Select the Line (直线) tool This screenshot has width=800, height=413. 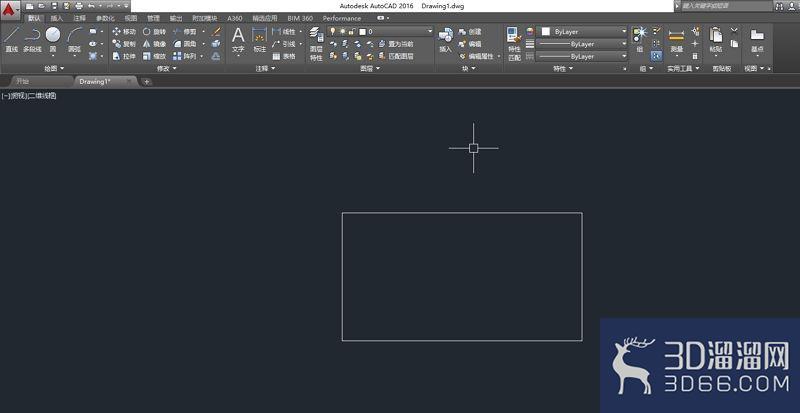click(12, 39)
